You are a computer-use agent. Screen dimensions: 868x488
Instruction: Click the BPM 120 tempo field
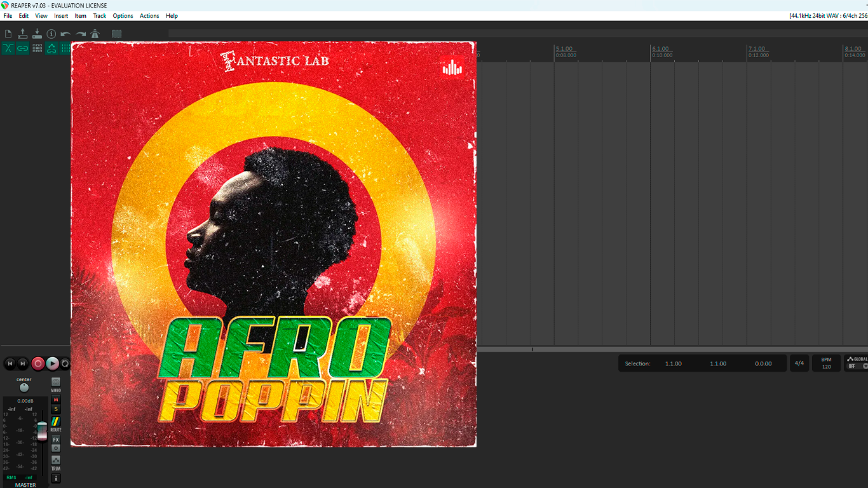pyautogui.click(x=826, y=363)
